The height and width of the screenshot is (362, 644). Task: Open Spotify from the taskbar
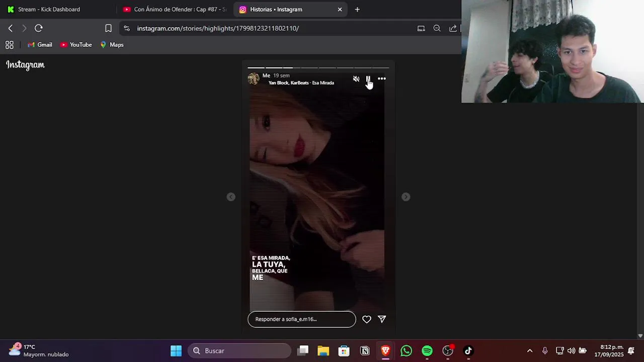[x=427, y=351]
